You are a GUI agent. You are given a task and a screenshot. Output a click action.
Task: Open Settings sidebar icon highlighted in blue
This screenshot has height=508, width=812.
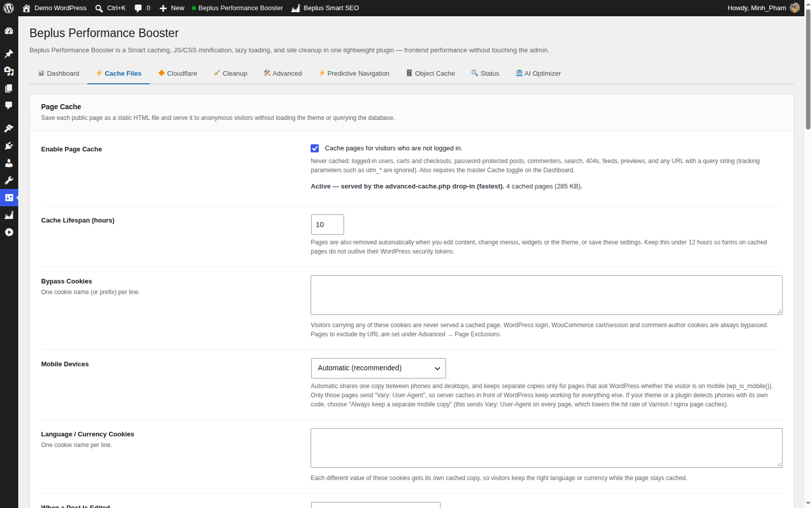[x=9, y=198]
